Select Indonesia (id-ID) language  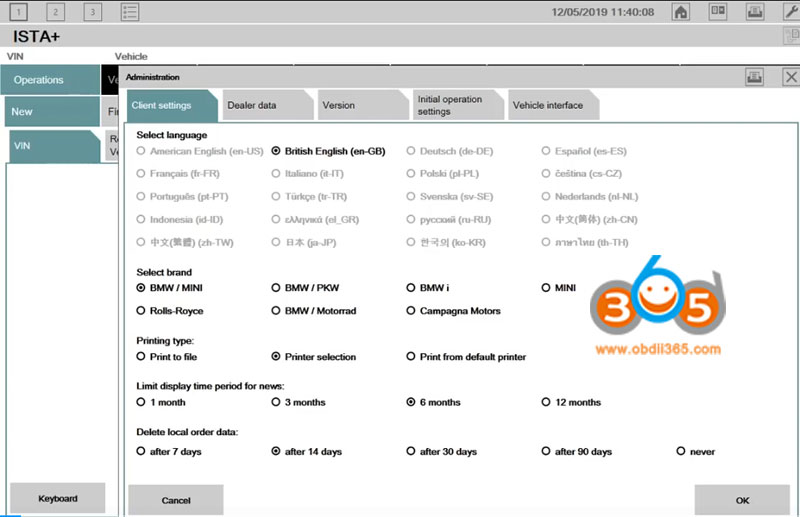[180, 219]
